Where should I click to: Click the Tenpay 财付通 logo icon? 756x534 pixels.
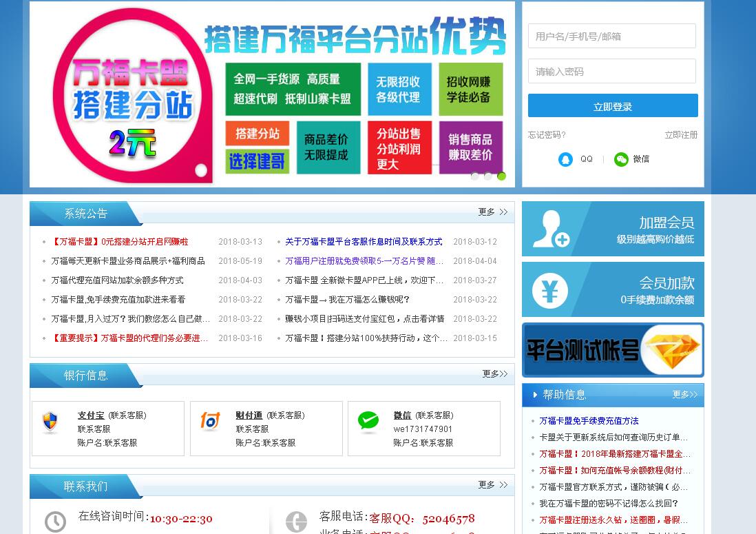tap(210, 421)
